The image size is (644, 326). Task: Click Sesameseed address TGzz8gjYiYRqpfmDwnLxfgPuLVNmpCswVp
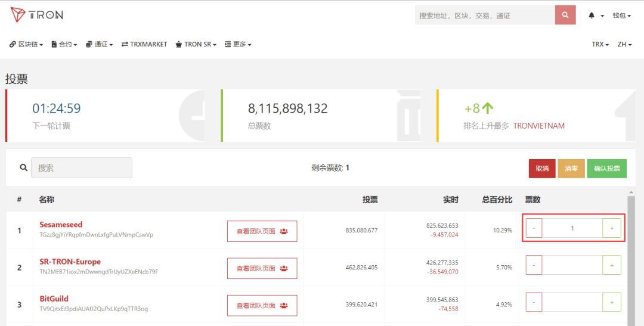pos(96,235)
